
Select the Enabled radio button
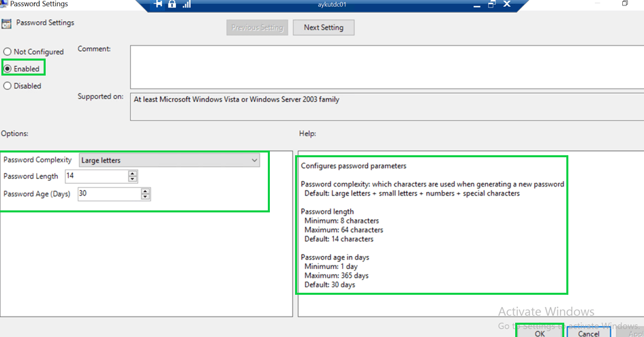7,69
